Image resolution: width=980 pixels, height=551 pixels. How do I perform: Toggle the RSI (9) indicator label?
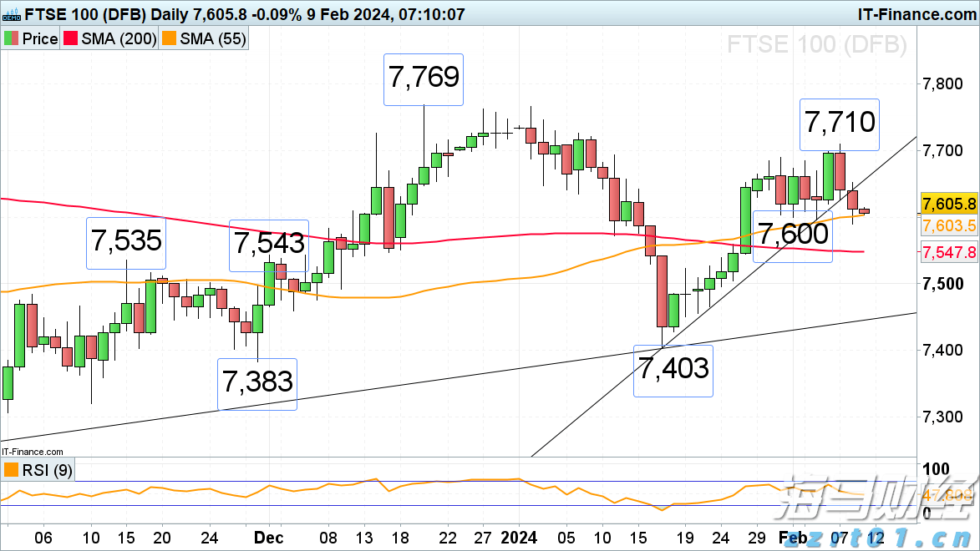click(48, 471)
